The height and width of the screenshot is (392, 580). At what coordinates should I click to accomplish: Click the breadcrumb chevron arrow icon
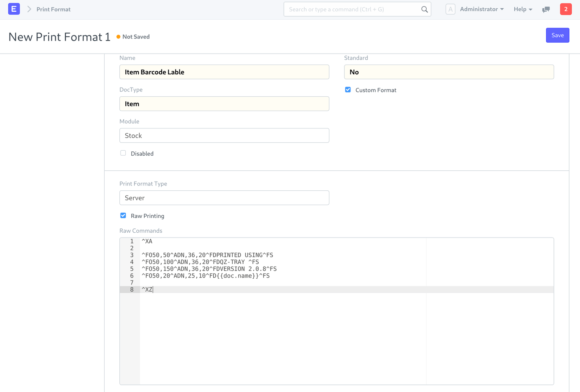[29, 9]
